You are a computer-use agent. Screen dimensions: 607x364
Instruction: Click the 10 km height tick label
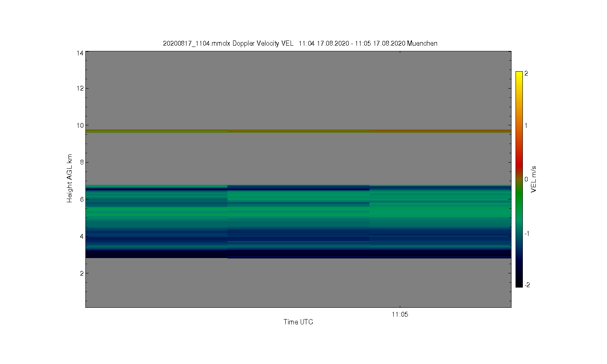point(81,125)
